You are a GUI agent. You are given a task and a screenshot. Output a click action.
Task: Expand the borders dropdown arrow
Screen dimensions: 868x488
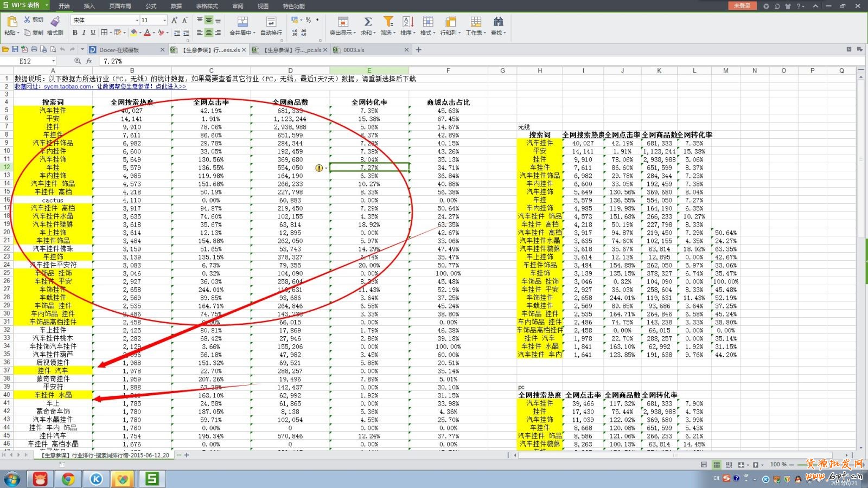coord(111,33)
